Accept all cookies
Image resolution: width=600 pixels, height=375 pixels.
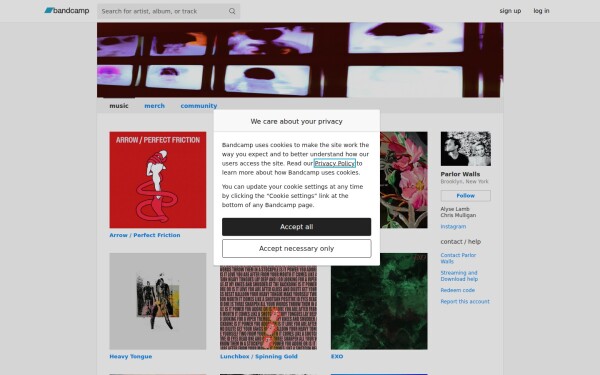tap(297, 227)
